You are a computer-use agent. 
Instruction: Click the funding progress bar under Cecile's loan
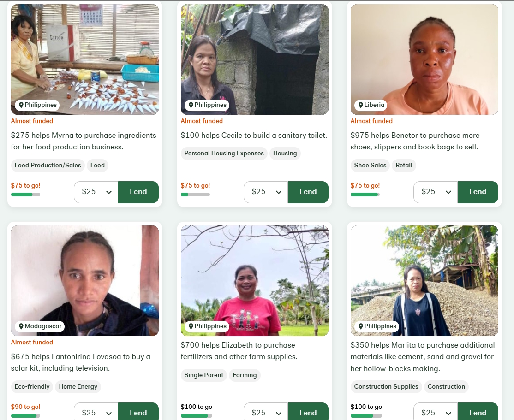[x=195, y=195]
